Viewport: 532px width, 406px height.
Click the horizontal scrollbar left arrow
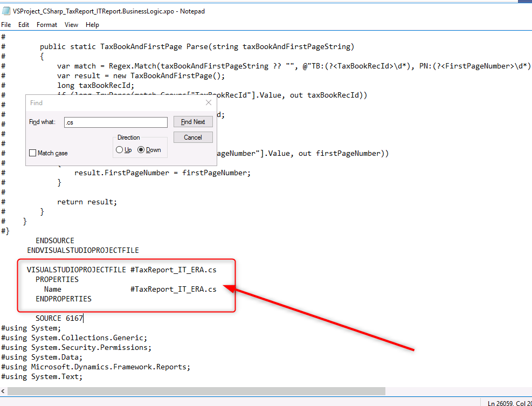[x=4, y=391]
